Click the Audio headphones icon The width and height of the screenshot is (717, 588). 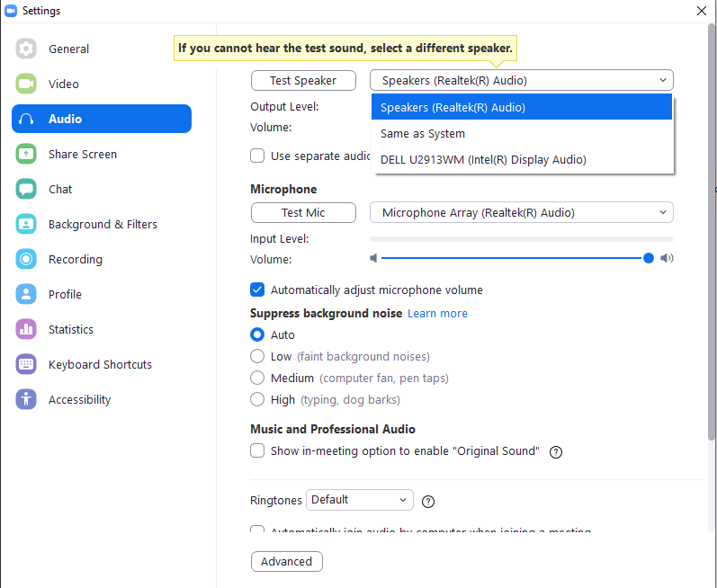pyautogui.click(x=26, y=119)
